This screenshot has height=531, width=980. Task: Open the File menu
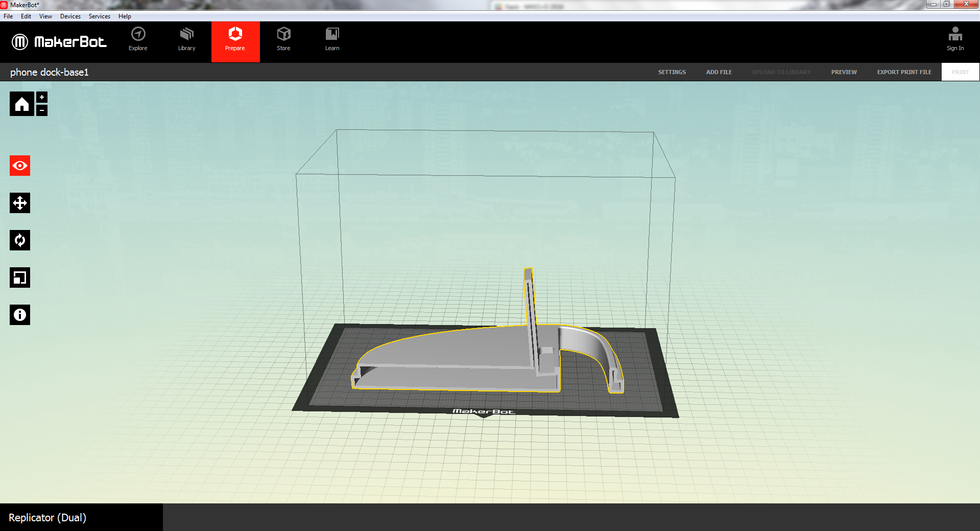(x=8, y=16)
